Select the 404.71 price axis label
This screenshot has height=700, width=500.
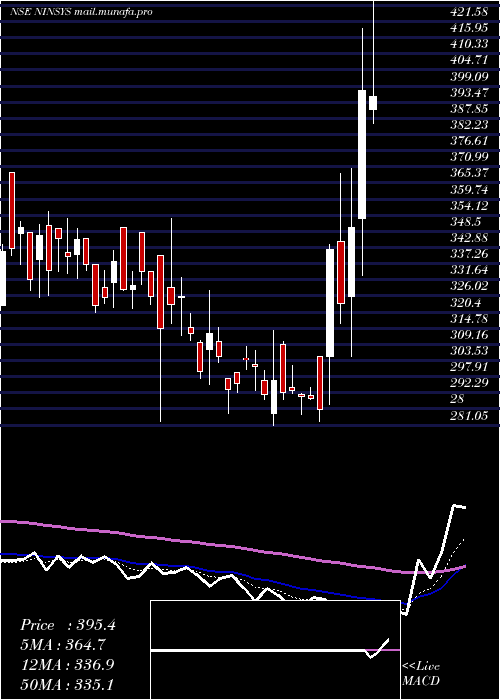point(469,60)
